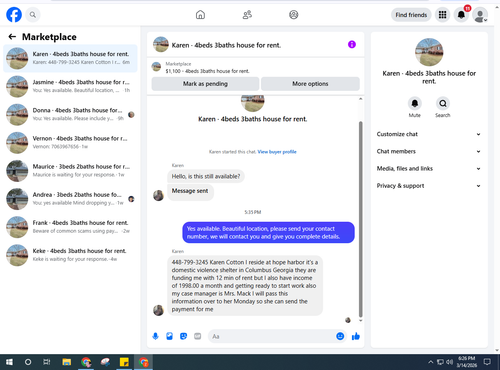Open the apps menu grid icon
The width and height of the screenshot is (500, 370).
(x=442, y=15)
